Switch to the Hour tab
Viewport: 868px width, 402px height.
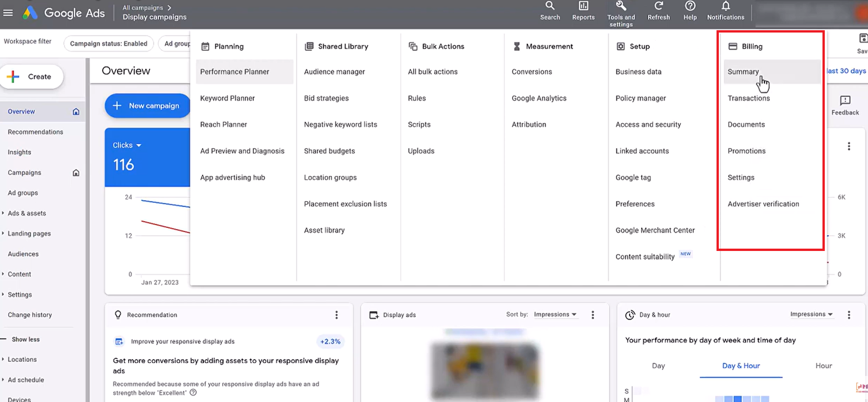tap(823, 366)
